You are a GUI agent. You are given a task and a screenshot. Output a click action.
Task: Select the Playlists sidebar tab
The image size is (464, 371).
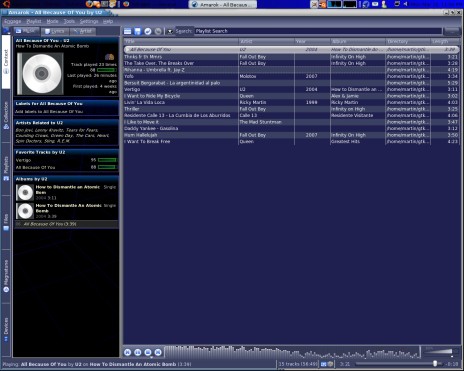tap(6, 169)
